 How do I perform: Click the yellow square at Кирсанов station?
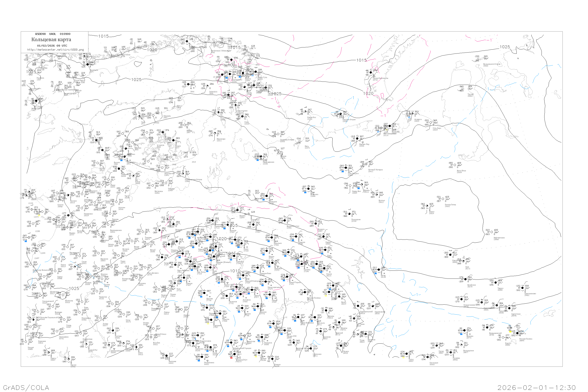208,324
